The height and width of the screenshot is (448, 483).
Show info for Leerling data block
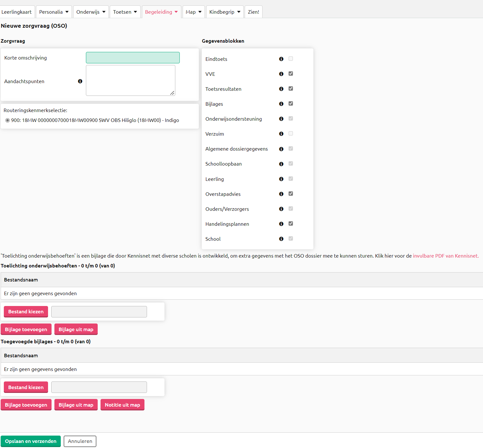click(281, 179)
